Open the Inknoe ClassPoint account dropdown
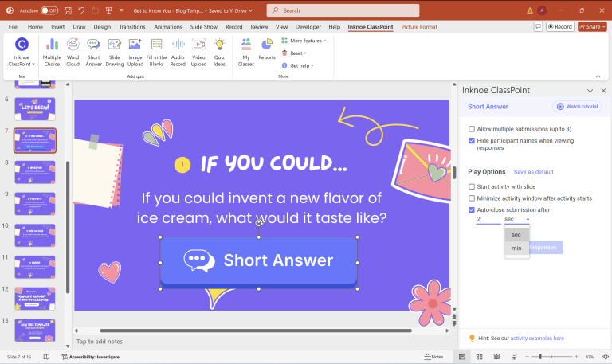 pos(22,53)
